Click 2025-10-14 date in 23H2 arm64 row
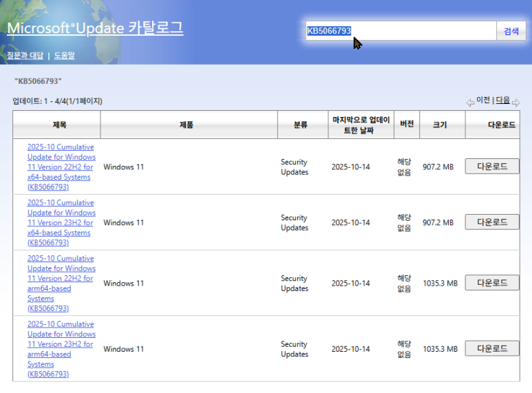The width and height of the screenshot is (532, 393). pyautogui.click(x=350, y=349)
